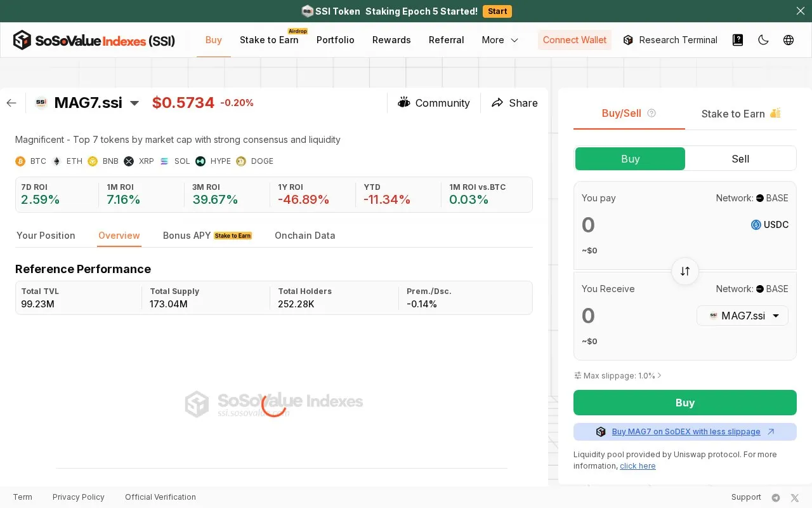Viewport: 812px width, 508px height.
Task: Click the XRP token icon
Action: coord(129,161)
